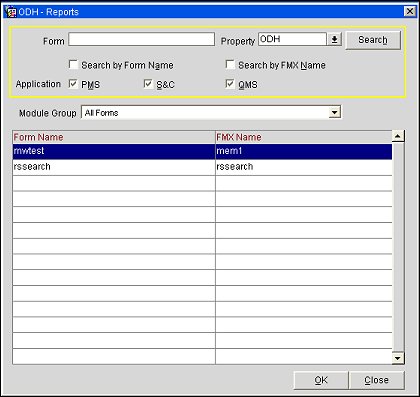Click the OK button
420x397 pixels.
tap(321, 380)
